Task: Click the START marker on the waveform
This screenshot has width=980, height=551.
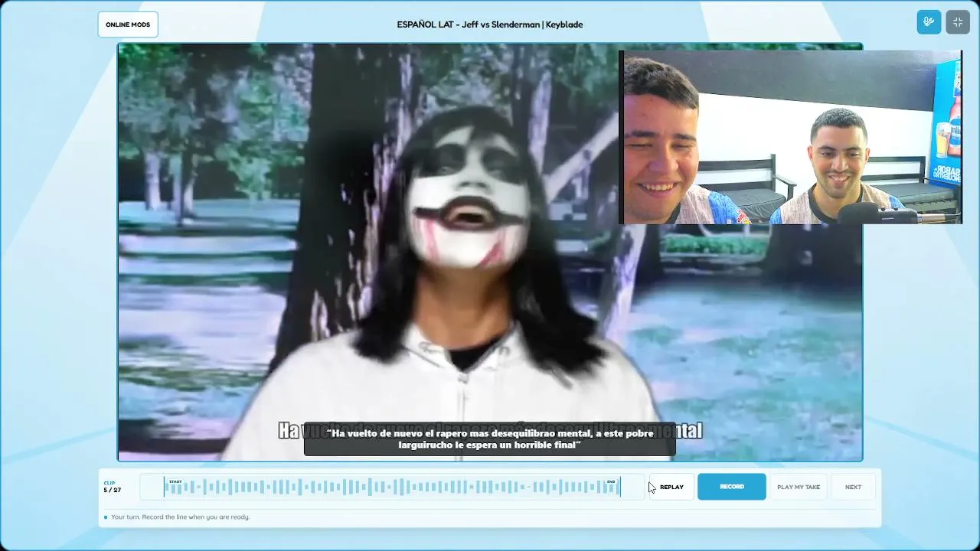Action: click(x=175, y=481)
